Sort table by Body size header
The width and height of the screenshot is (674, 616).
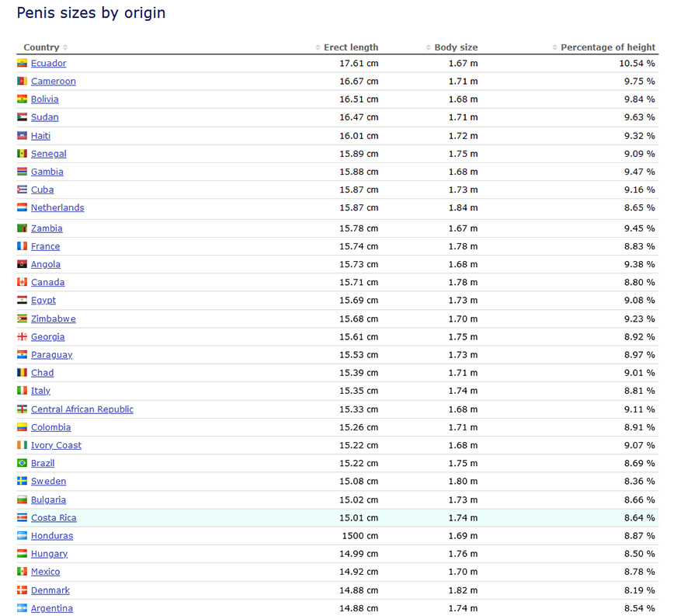(x=455, y=47)
